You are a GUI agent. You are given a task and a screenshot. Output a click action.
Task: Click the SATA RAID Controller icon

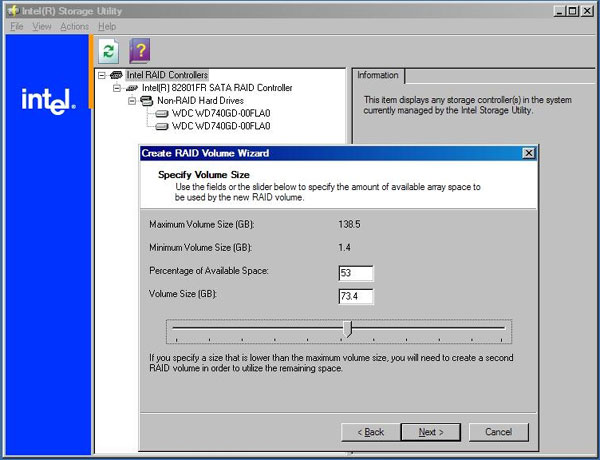pyautogui.click(x=132, y=88)
